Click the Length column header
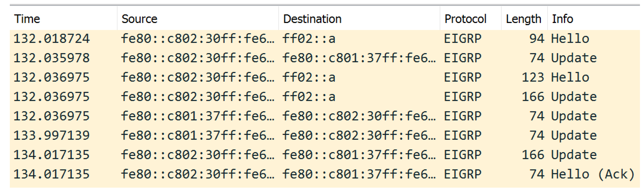 tap(523, 19)
